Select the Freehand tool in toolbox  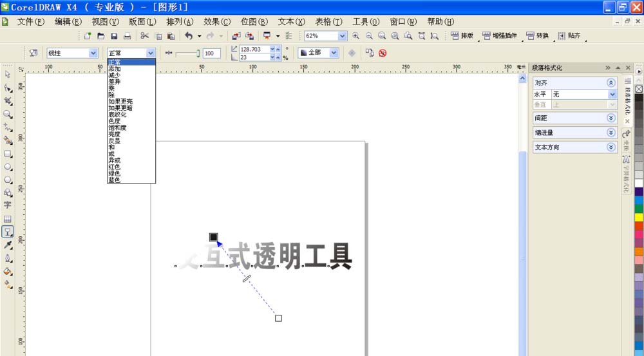pos(7,127)
